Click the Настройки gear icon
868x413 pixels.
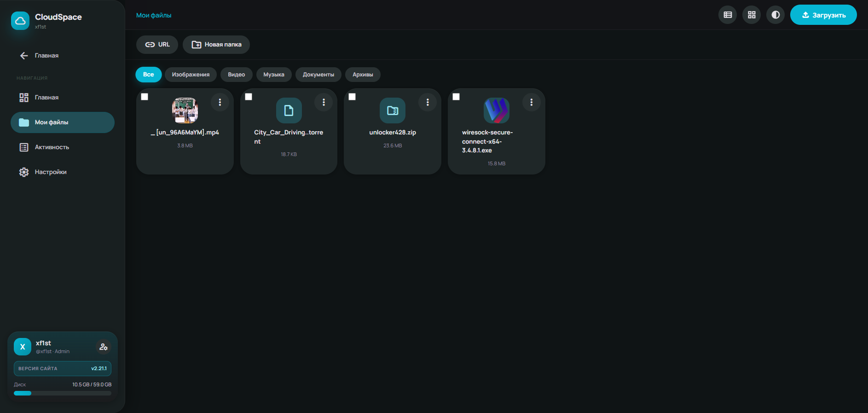tap(24, 172)
